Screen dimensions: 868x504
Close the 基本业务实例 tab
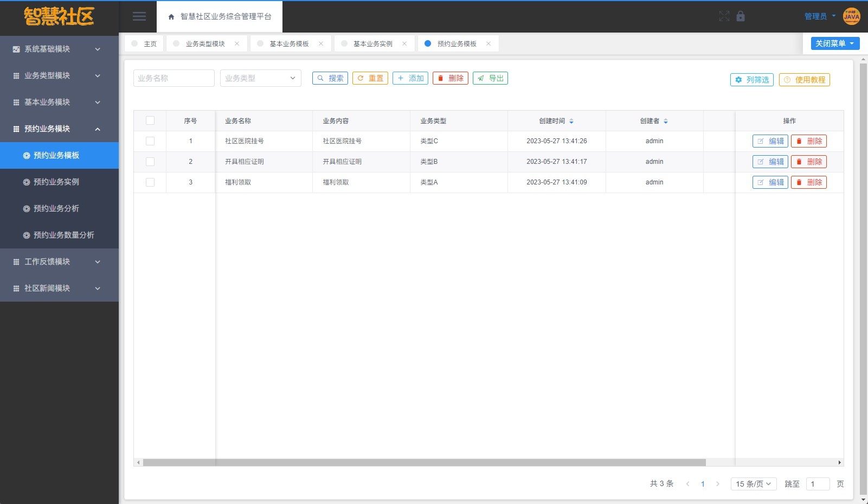click(404, 44)
